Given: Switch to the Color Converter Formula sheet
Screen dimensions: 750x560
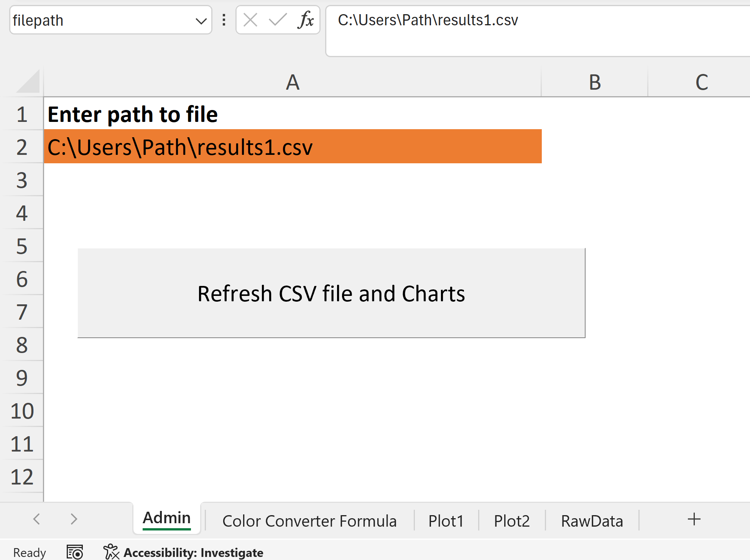Looking at the screenshot, I should point(309,521).
